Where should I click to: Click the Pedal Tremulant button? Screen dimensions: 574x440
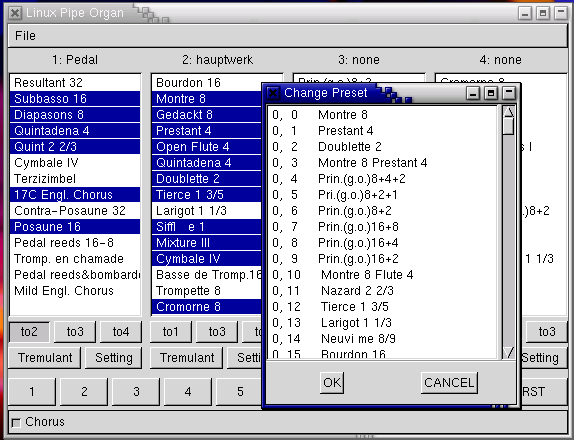tap(45, 358)
